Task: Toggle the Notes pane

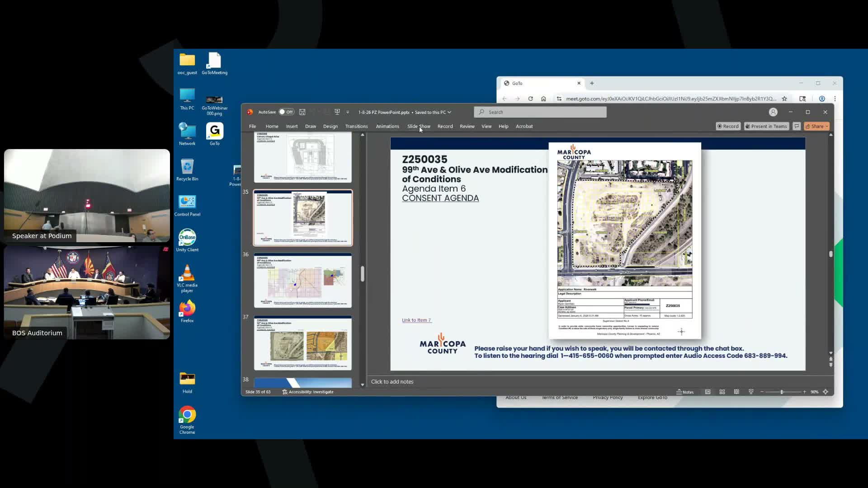Action: 685,392
